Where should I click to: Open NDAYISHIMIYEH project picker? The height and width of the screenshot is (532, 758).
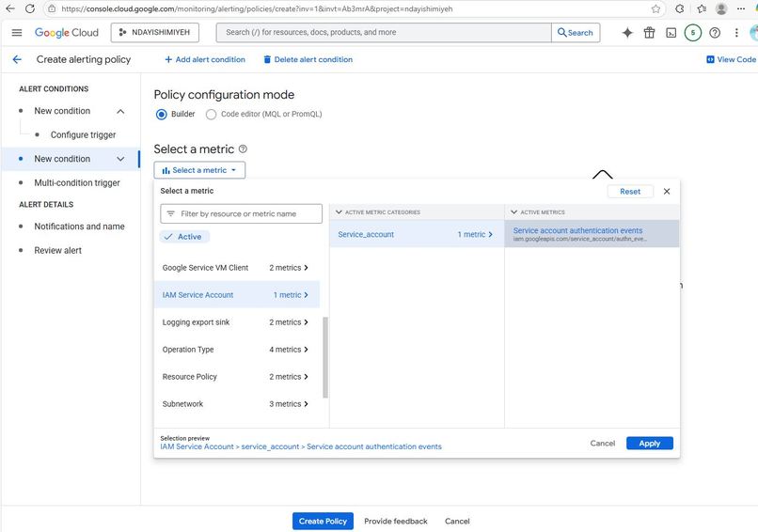coord(154,32)
